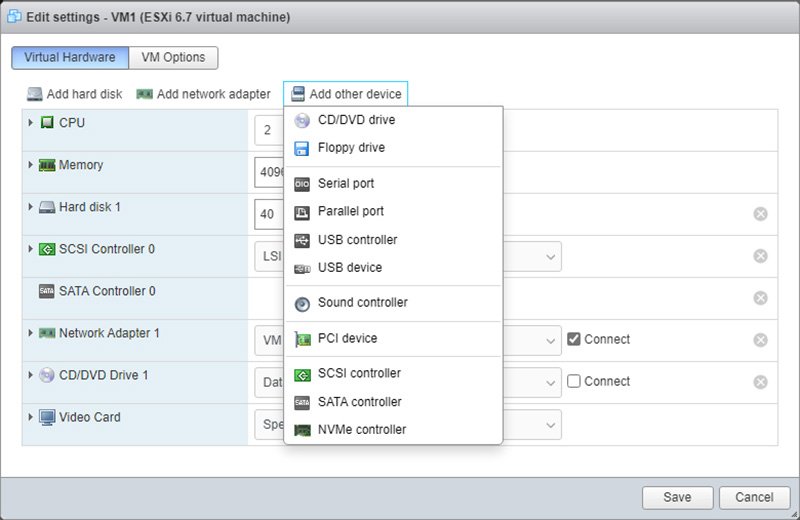
Task: Expand the Memory settings row
Action: tap(31, 165)
